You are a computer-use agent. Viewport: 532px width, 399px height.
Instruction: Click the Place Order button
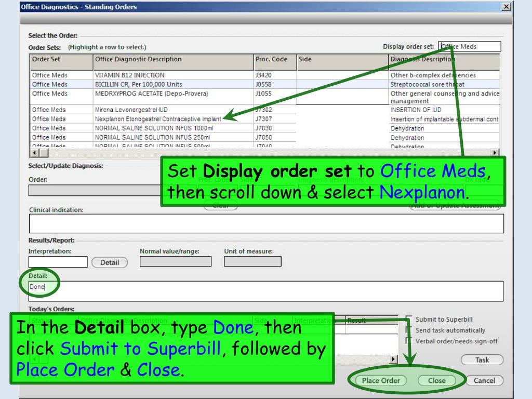click(381, 381)
